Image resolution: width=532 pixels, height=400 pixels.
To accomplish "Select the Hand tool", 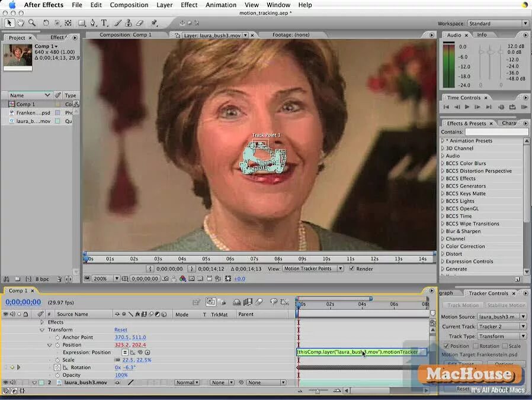I will [21, 23].
